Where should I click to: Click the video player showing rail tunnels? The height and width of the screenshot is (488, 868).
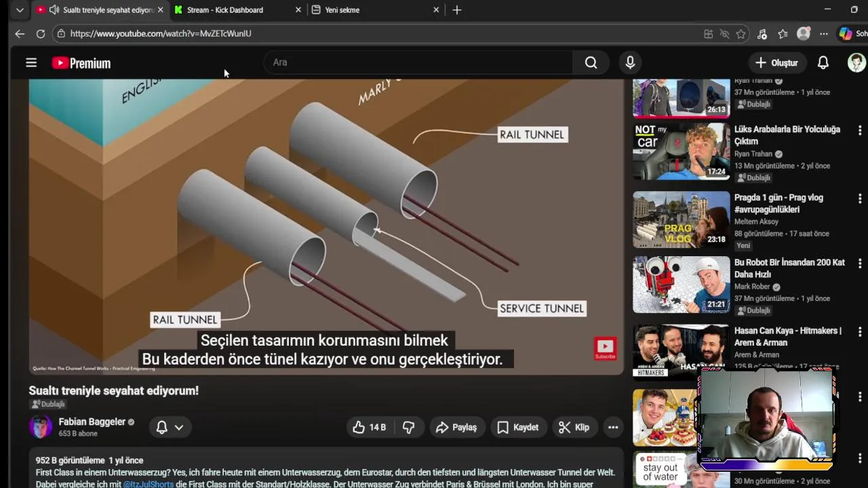click(326, 227)
